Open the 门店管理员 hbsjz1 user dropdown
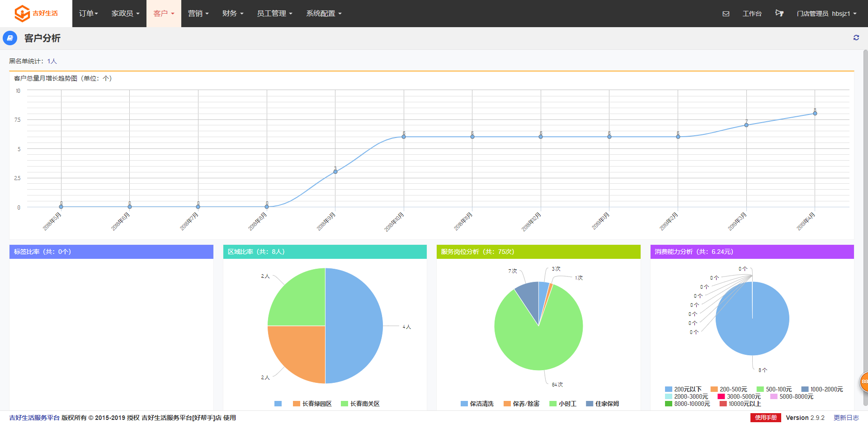The height and width of the screenshot is (424, 868). coord(827,14)
